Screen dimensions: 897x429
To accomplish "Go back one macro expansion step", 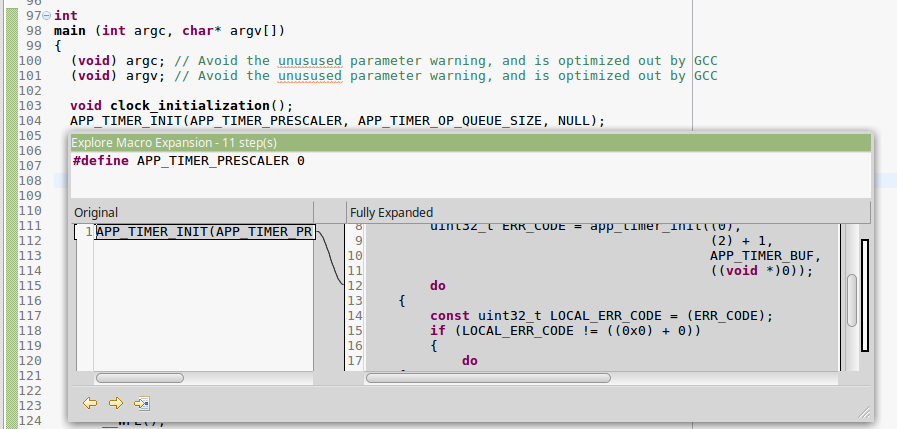I will click(90, 403).
